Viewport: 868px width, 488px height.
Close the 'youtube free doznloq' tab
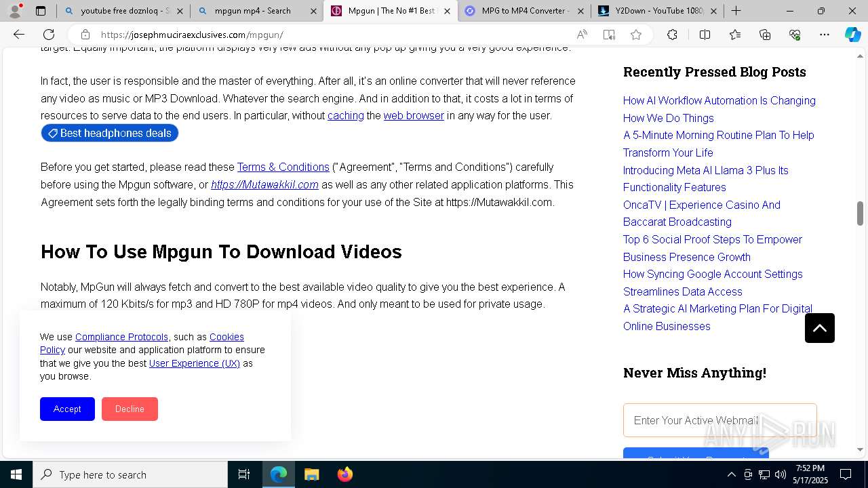180,11
